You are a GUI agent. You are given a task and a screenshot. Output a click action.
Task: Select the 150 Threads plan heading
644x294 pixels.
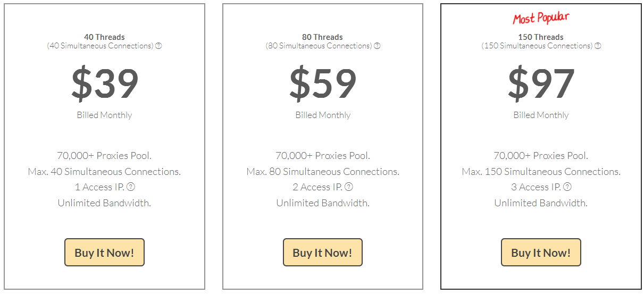pos(541,37)
